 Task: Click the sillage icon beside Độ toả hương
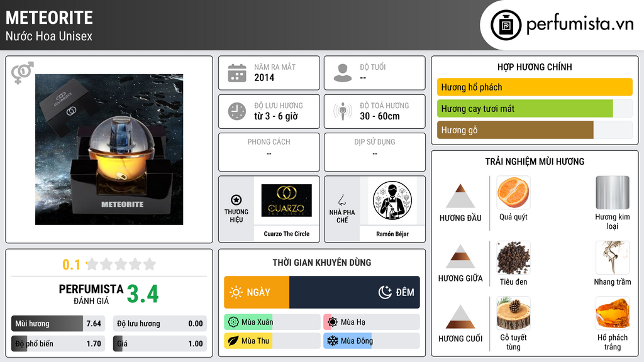click(343, 111)
